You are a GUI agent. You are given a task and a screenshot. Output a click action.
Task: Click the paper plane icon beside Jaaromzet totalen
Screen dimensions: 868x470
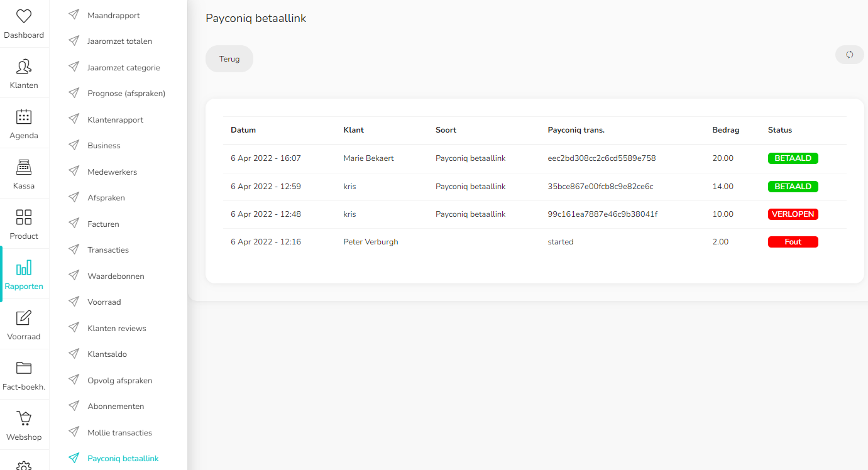tap(74, 41)
